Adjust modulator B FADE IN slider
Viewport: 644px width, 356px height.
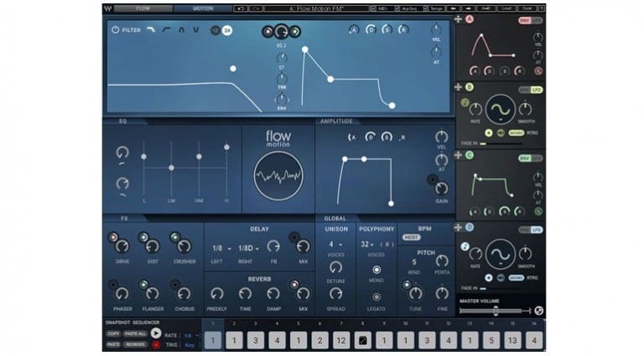(x=501, y=144)
